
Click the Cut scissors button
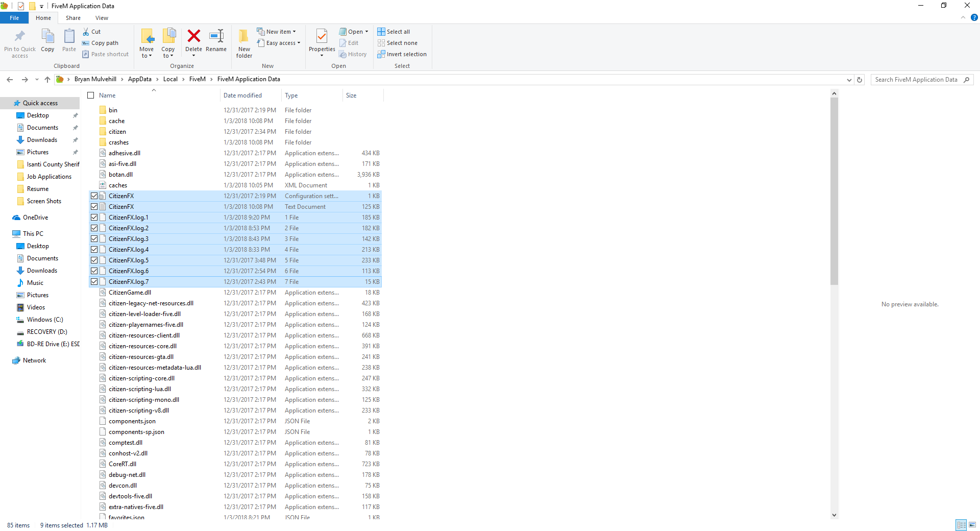click(x=92, y=32)
